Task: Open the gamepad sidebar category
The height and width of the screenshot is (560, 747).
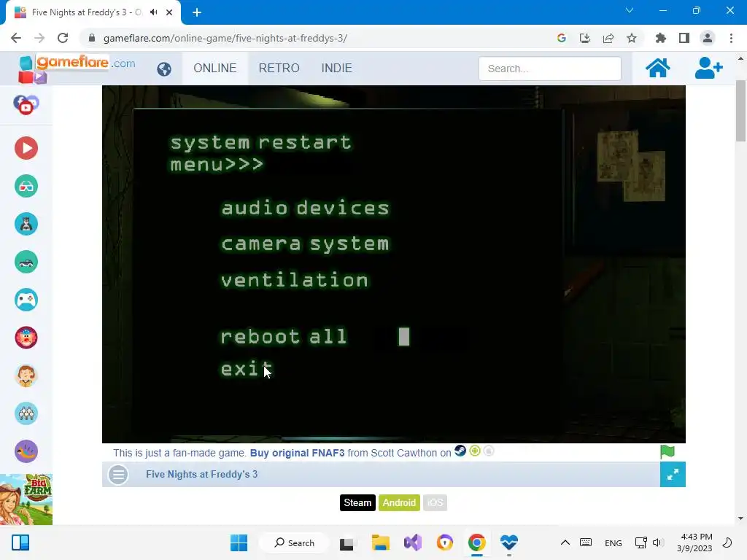Action: (26, 300)
